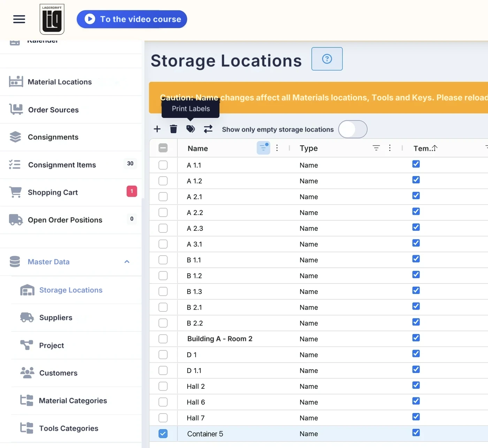488x448 pixels.
Task: Open Material Categories
Action: tap(76, 401)
